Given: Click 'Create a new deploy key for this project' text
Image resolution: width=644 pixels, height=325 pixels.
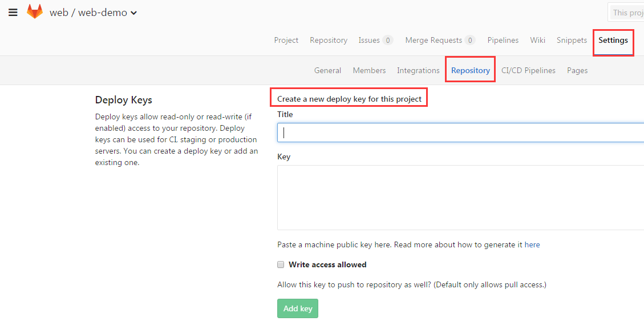Looking at the screenshot, I should [349, 99].
